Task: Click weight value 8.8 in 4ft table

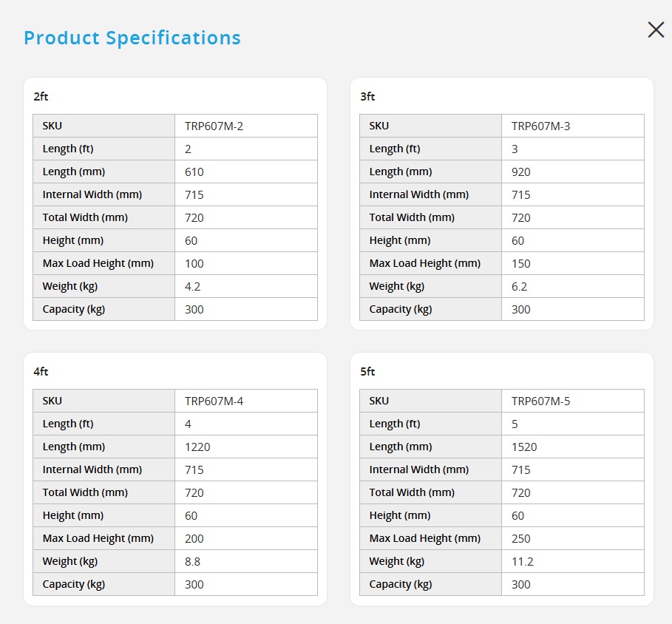Action: pos(192,561)
